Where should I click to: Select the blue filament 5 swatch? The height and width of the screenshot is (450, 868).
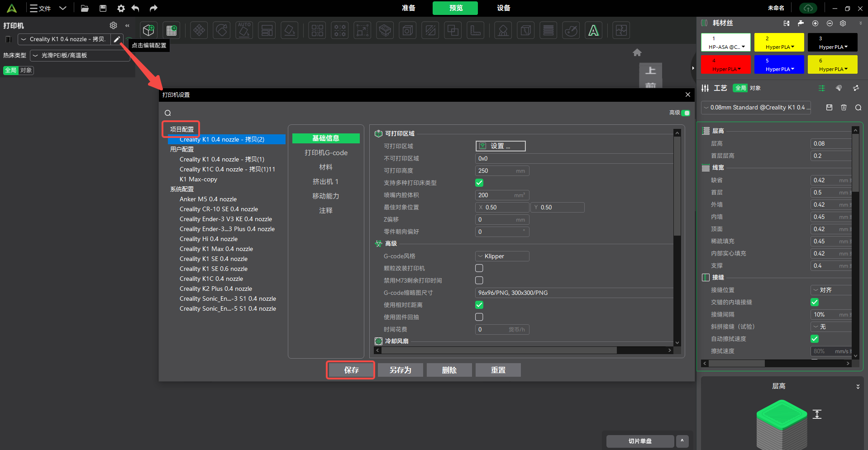tap(779, 64)
